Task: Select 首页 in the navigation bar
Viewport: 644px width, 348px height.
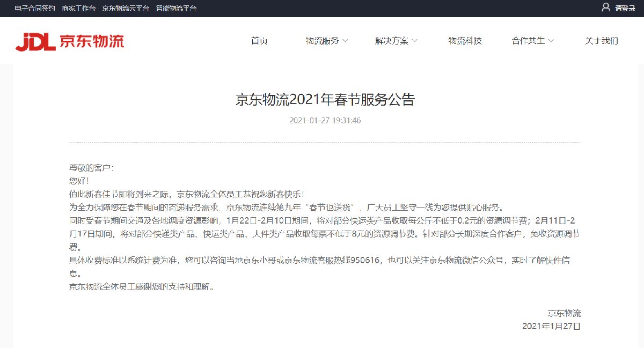Action: 260,41
